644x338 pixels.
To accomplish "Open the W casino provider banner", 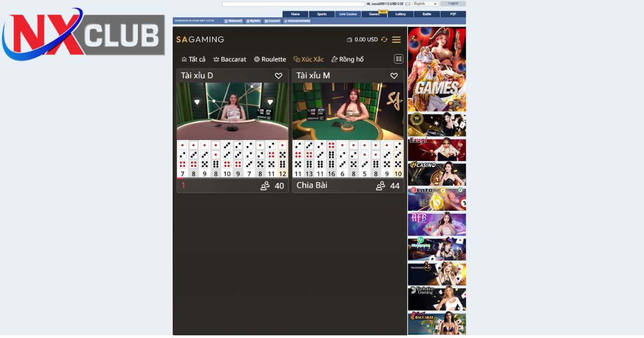I will 437,125.
